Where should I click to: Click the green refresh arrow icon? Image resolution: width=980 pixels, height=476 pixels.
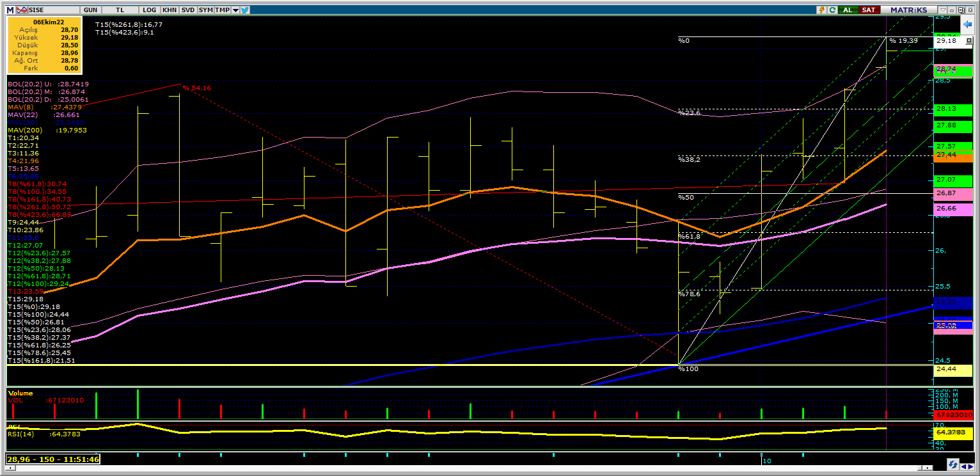click(x=833, y=10)
